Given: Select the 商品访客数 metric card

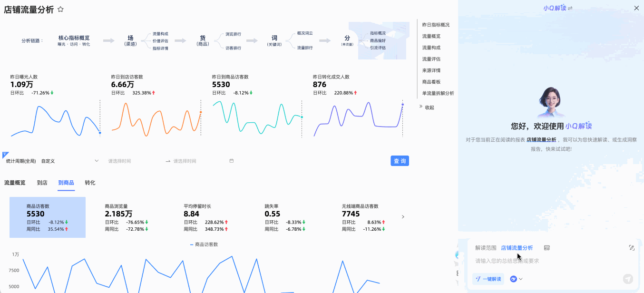Looking at the screenshot, I should (48, 217).
